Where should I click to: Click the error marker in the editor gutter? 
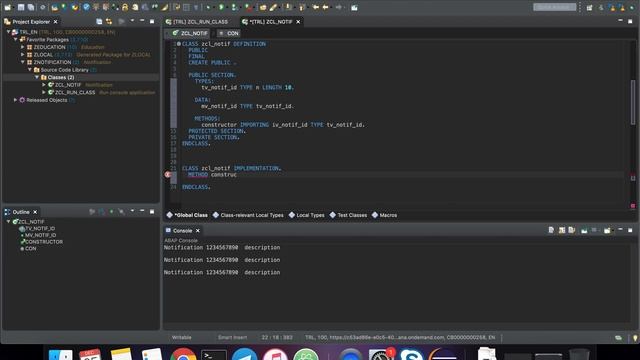[168, 174]
